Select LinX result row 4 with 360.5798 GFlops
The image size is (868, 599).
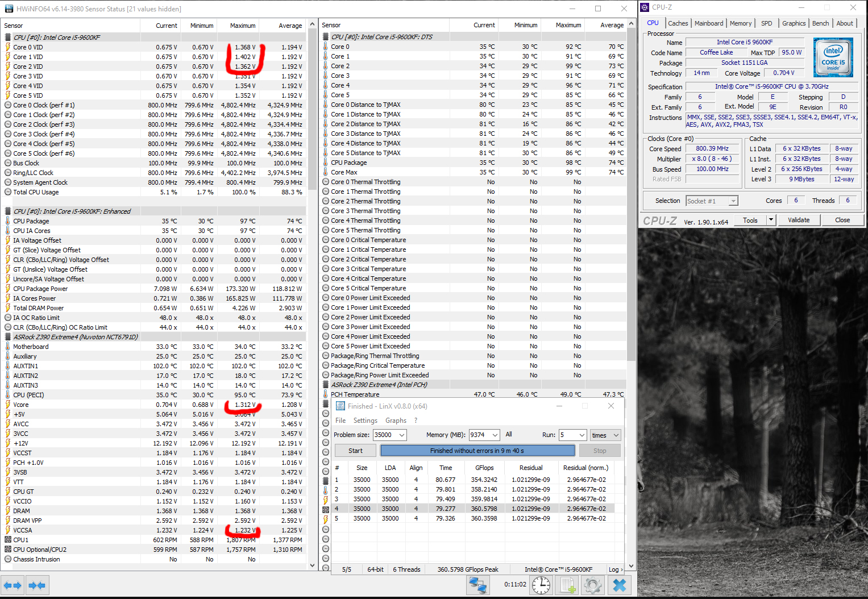point(474,509)
